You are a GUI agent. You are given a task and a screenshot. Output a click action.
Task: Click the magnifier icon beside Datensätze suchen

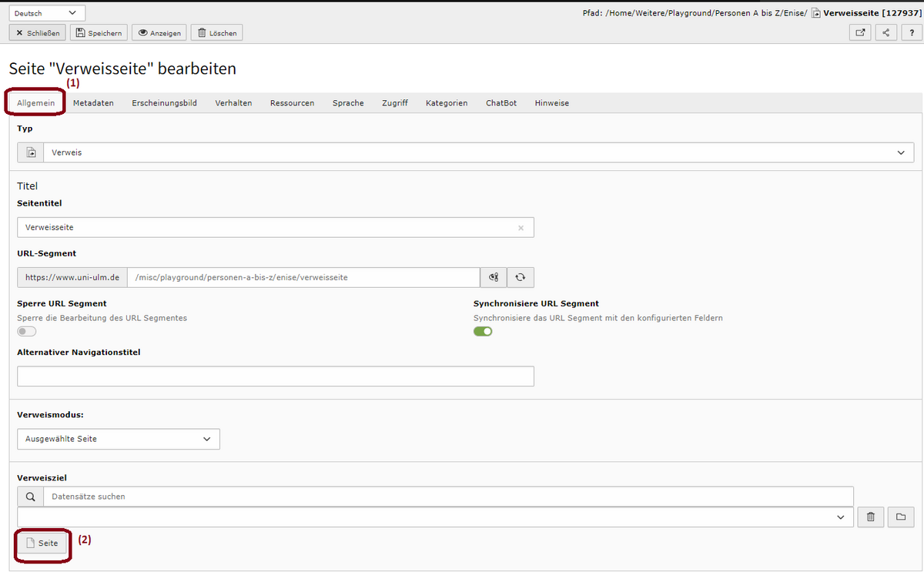click(31, 497)
